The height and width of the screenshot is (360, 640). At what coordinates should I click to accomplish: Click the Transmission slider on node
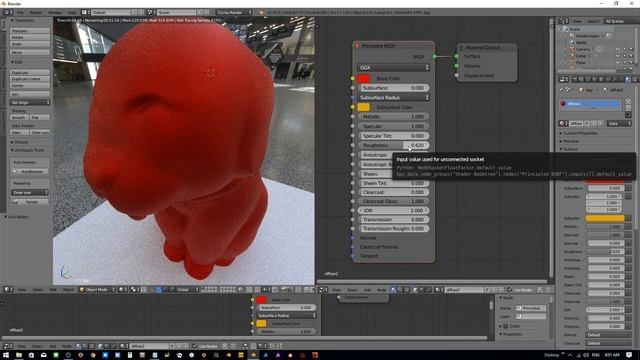click(x=393, y=219)
